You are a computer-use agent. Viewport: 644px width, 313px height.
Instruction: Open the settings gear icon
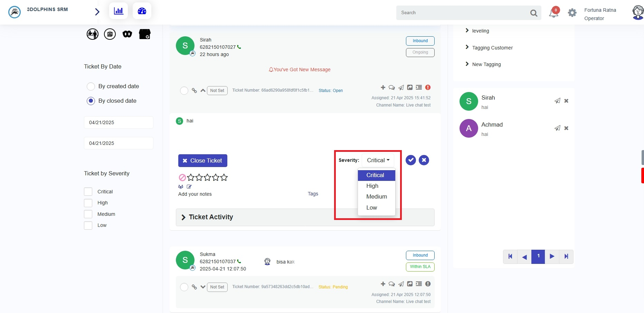[x=572, y=13]
